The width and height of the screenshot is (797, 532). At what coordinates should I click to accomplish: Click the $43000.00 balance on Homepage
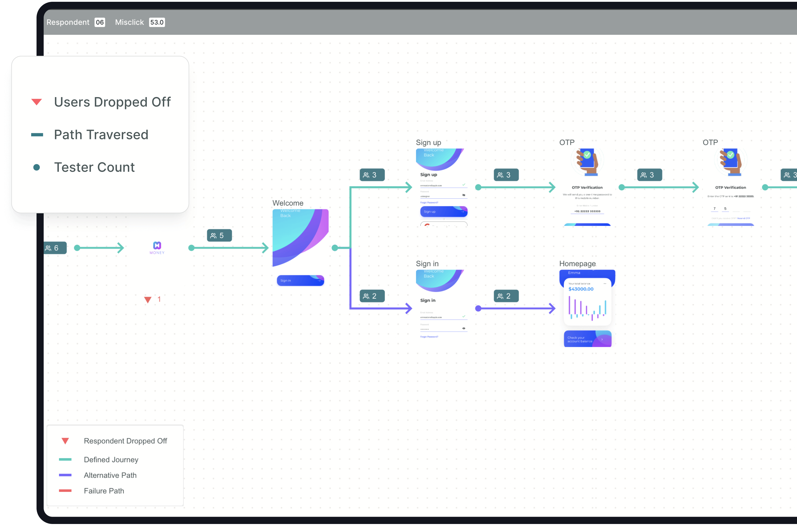pos(581,289)
